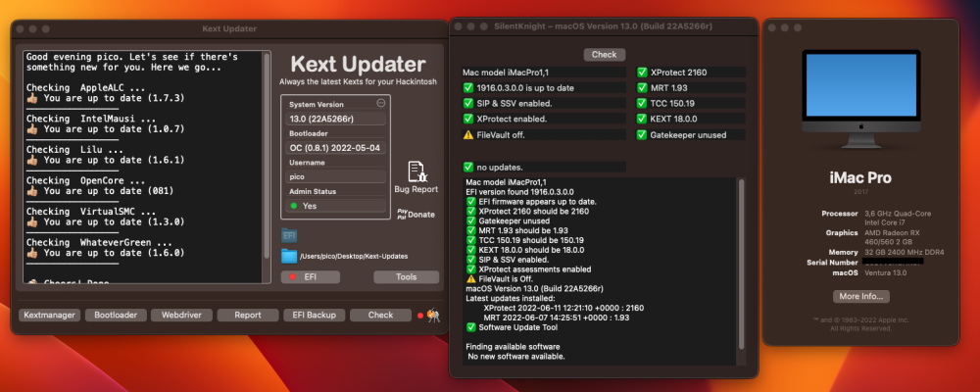The height and width of the screenshot is (392, 980).
Task: Click the iMac Pro image thumbnail
Action: coord(860,99)
